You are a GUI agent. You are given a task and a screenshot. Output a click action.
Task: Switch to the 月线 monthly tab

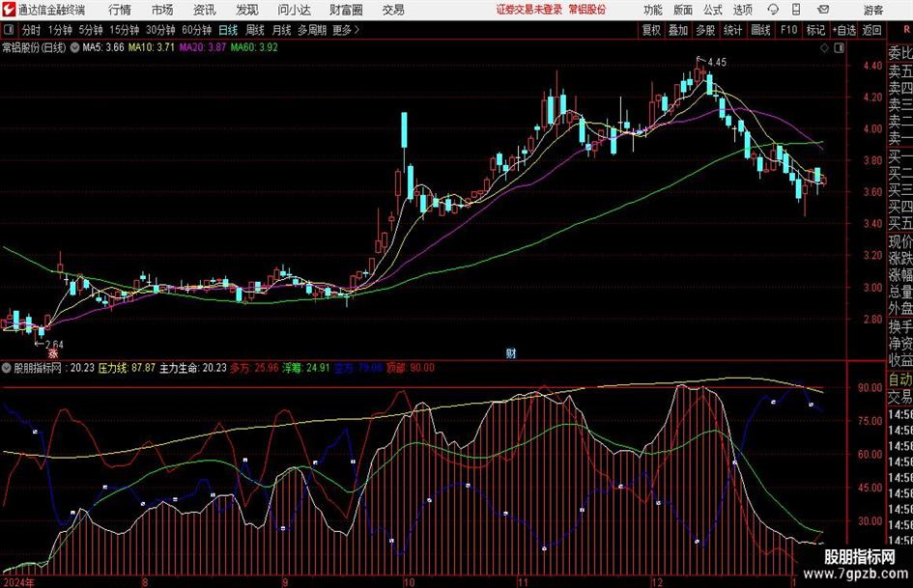coord(282,30)
